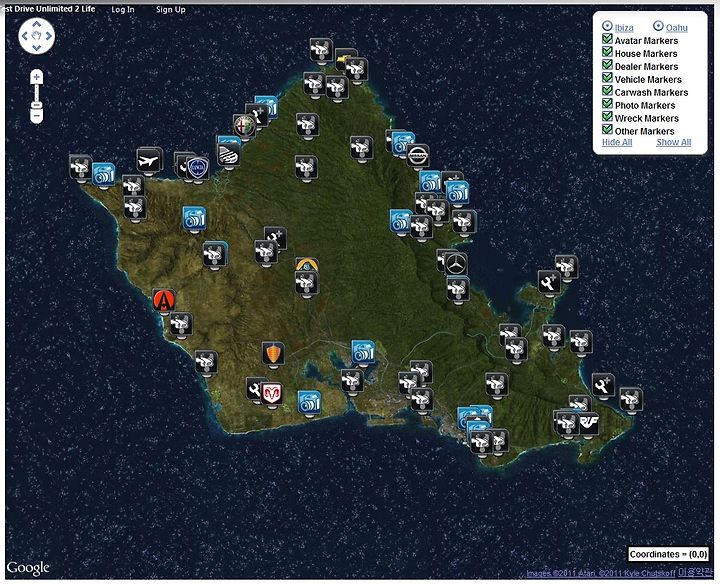Screen dimensions: 720x584
Task: Select the Oahu map radio button
Action: (x=658, y=26)
